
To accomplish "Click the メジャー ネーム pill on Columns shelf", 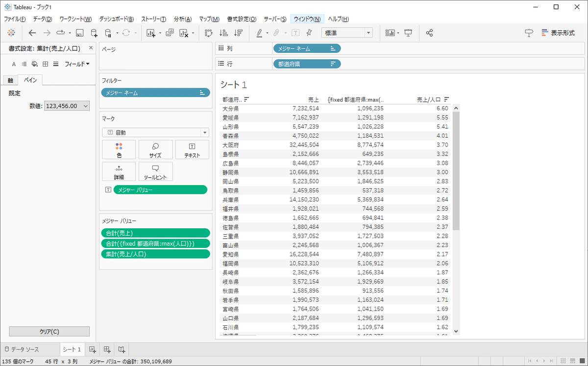I will click(x=306, y=49).
